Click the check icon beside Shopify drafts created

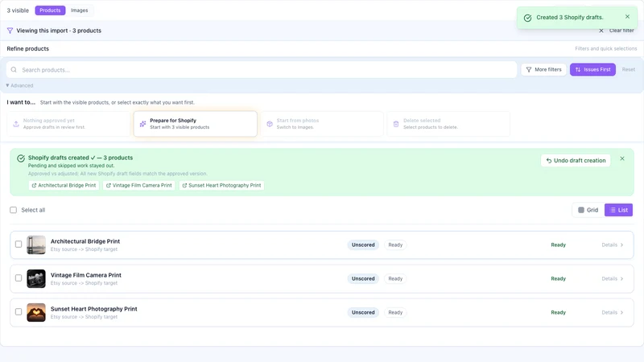point(21,158)
